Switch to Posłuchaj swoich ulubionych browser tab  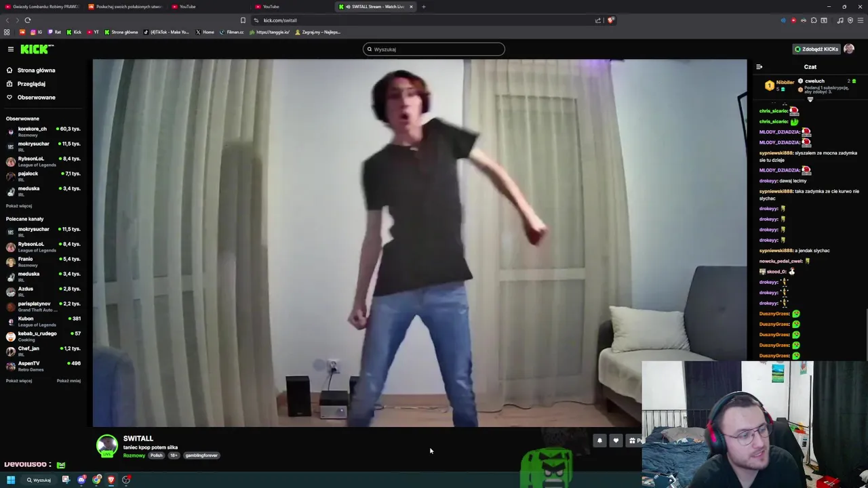click(x=125, y=7)
